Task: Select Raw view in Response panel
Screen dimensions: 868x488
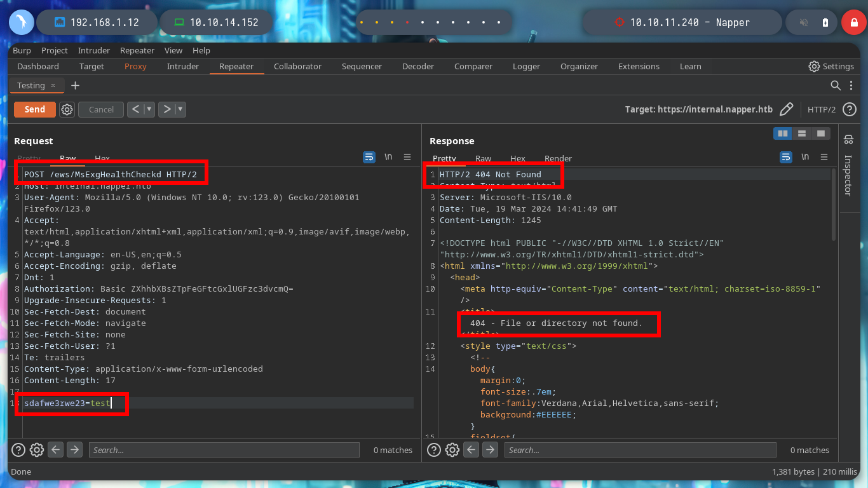Action: (x=484, y=158)
